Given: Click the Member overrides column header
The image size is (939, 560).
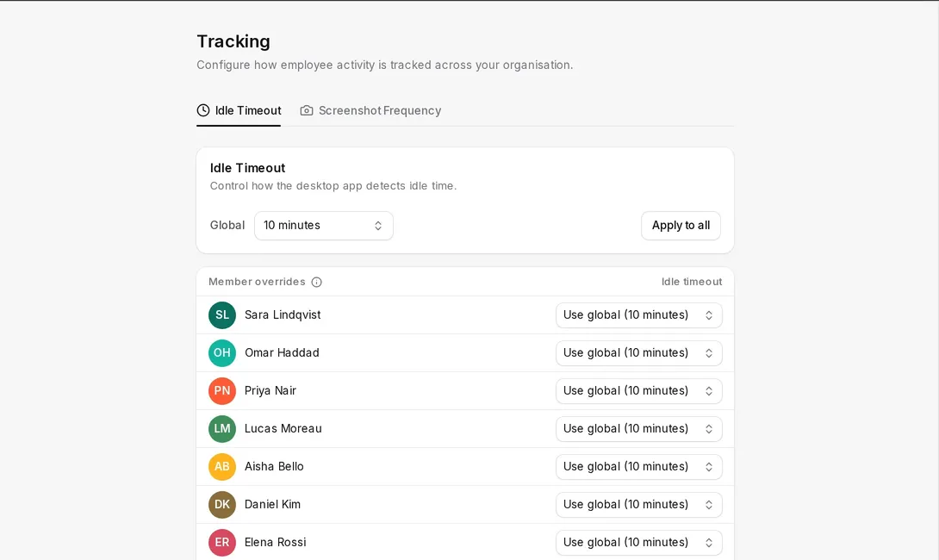Looking at the screenshot, I should click(257, 282).
